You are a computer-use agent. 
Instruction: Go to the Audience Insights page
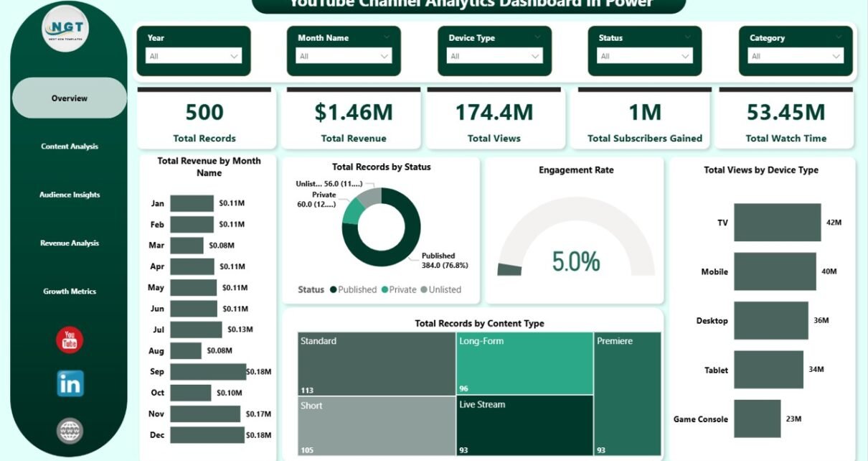70,195
